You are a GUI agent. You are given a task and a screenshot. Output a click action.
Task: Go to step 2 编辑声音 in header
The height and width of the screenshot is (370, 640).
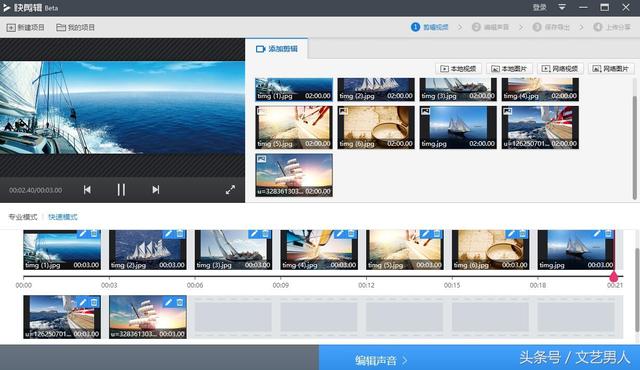pyautogui.click(x=490, y=27)
